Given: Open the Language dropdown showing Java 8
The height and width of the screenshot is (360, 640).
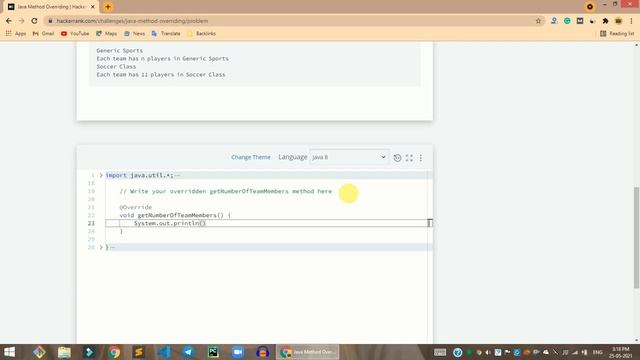Looking at the screenshot, I should pyautogui.click(x=349, y=157).
